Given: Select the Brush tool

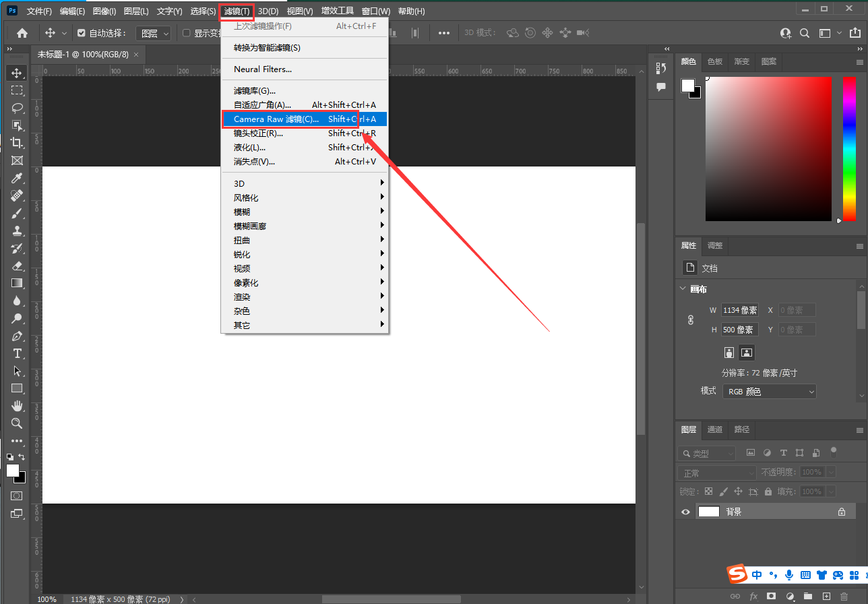Looking at the screenshot, I should click(x=17, y=213).
